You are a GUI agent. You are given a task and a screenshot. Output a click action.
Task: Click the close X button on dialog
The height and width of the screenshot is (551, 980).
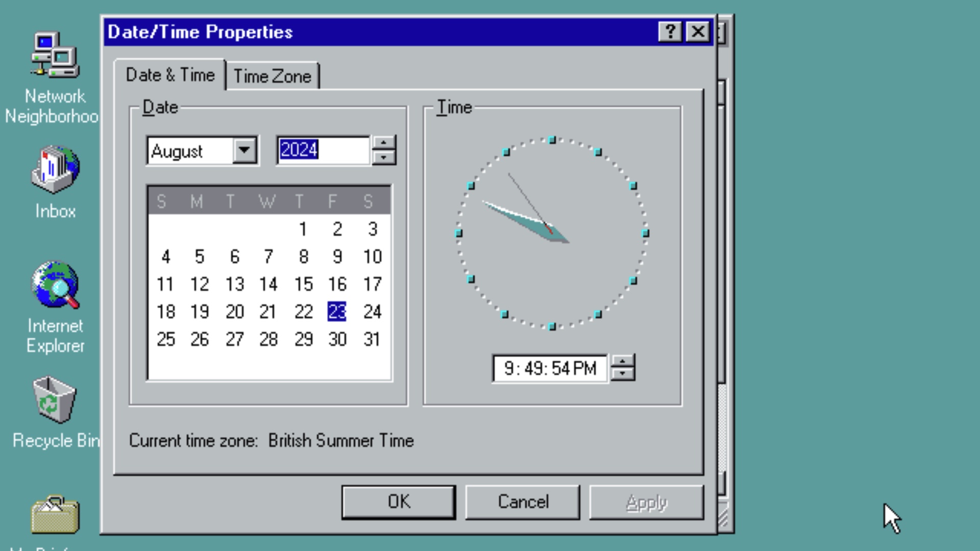point(697,31)
